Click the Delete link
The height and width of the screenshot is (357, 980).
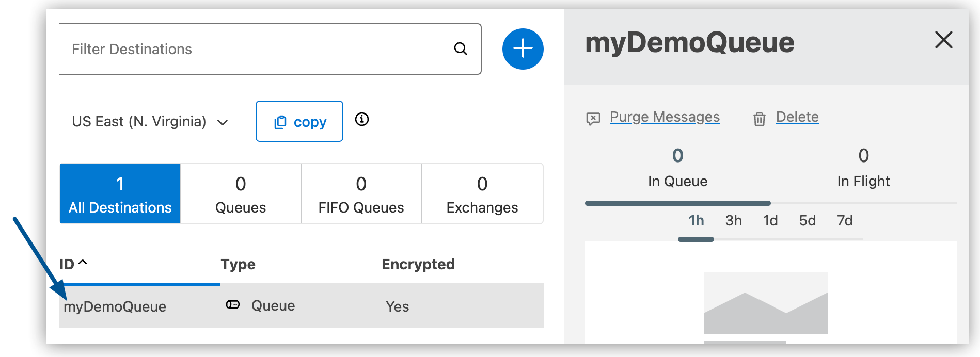click(797, 117)
